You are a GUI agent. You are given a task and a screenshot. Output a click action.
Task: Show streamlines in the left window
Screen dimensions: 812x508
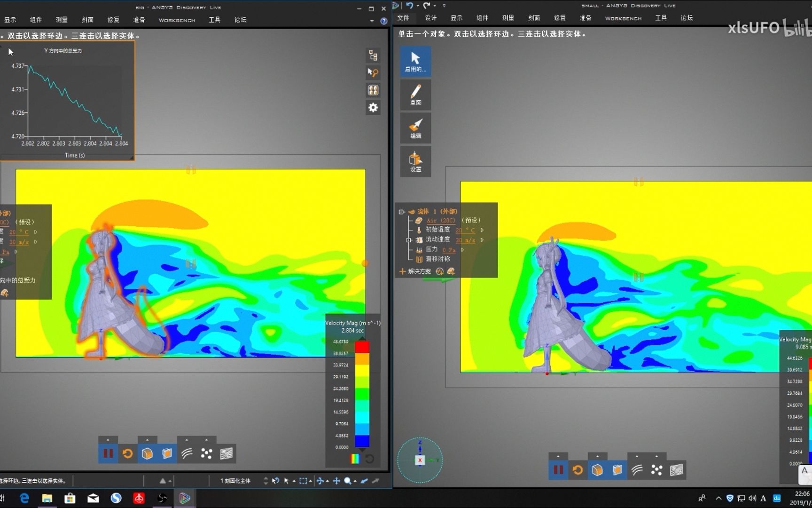pos(187,453)
